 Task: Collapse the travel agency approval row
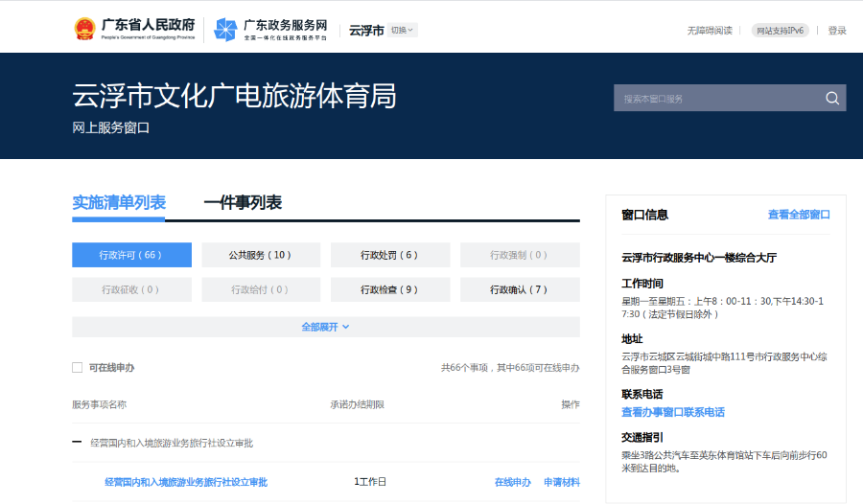coord(77,443)
